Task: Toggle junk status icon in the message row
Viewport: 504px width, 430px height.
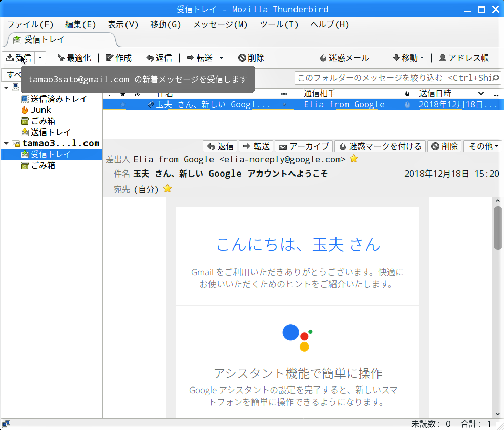Action: pos(407,104)
